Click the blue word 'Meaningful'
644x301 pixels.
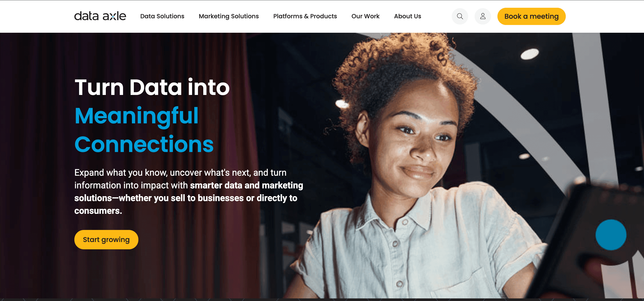click(x=136, y=116)
